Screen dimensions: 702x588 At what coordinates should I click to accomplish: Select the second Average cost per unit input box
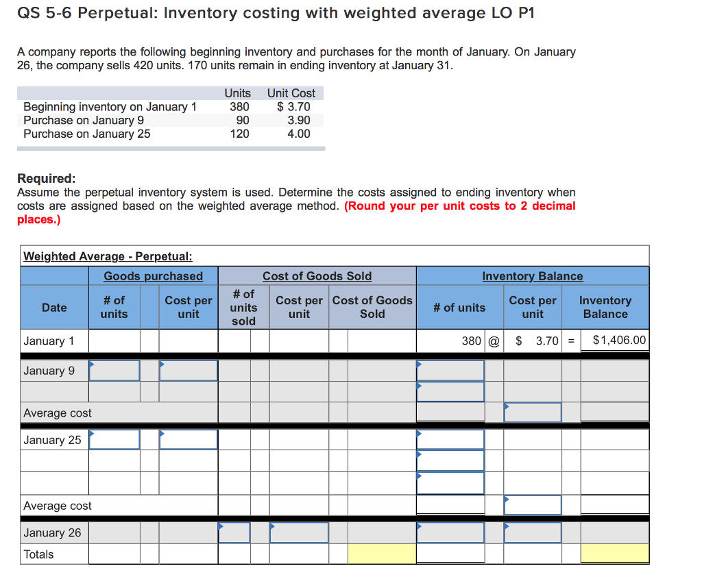click(x=532, y=506)
